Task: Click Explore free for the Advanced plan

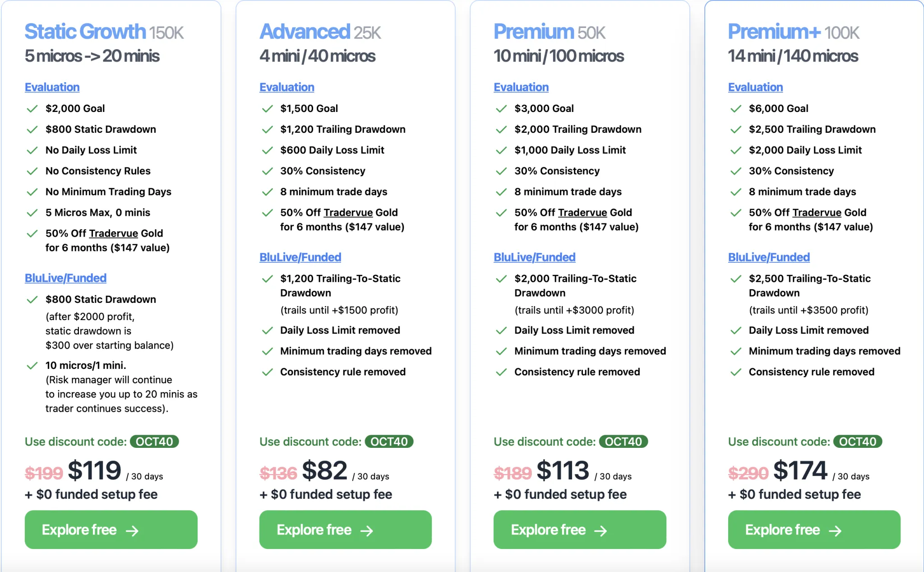Action: [345, 530]
